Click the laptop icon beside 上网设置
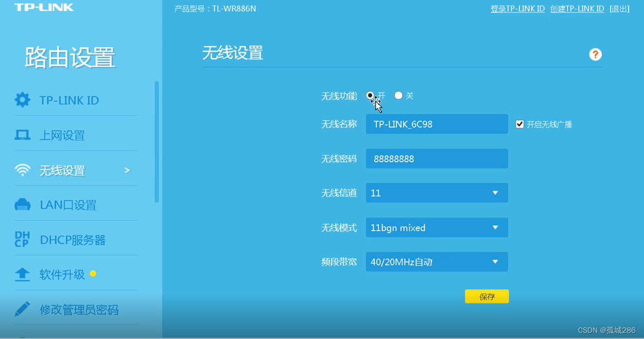The height and width of the screenshot is (339, 644). click(22, 135)
